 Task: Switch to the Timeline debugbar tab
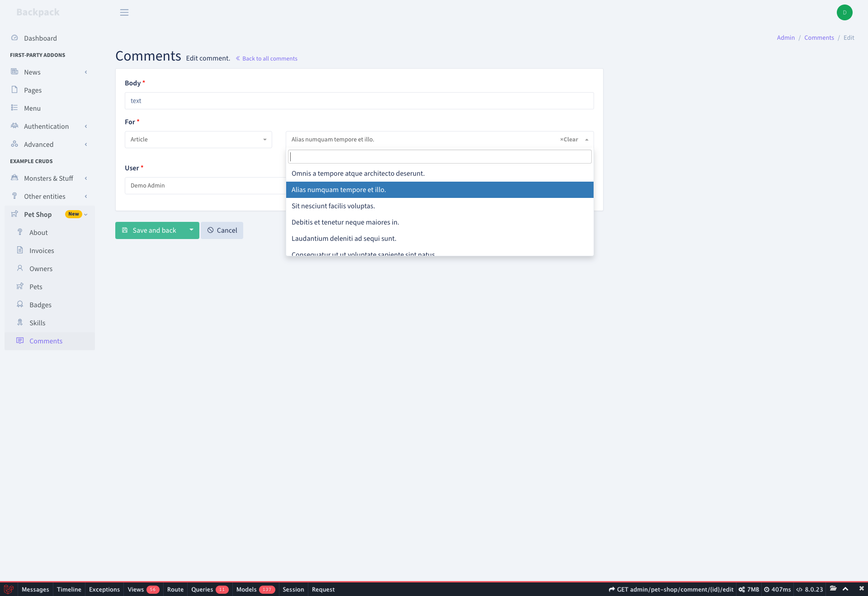coord(69,589)
